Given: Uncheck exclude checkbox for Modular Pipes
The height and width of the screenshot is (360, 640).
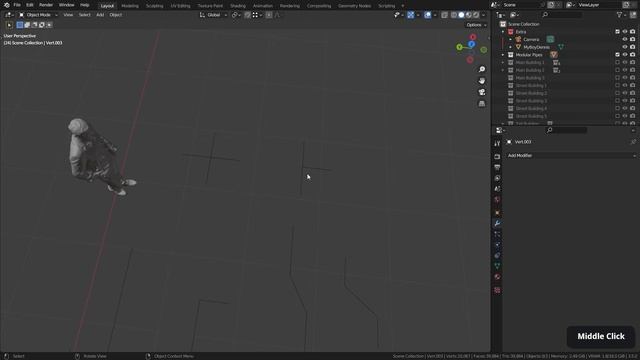Looking at the screenshot, I should tap(617, 55).
